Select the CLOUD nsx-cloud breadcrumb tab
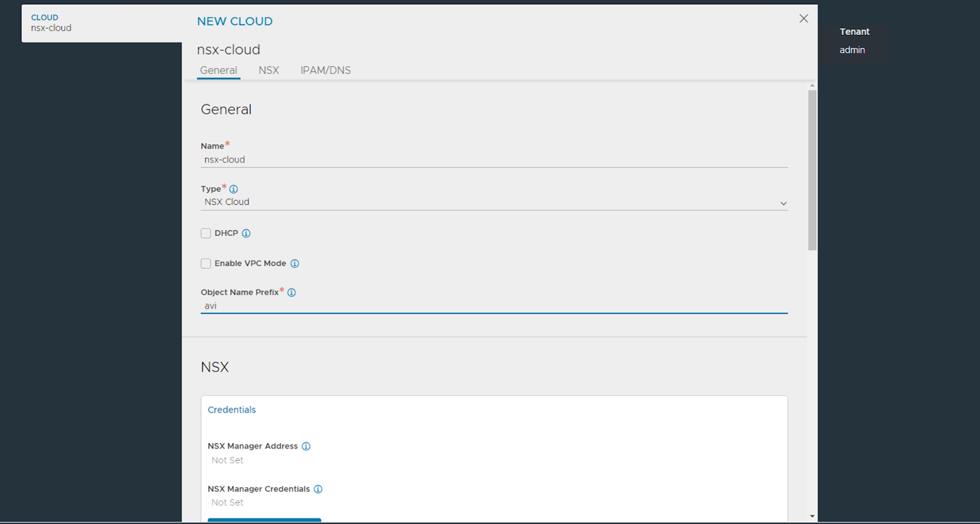 102,23
